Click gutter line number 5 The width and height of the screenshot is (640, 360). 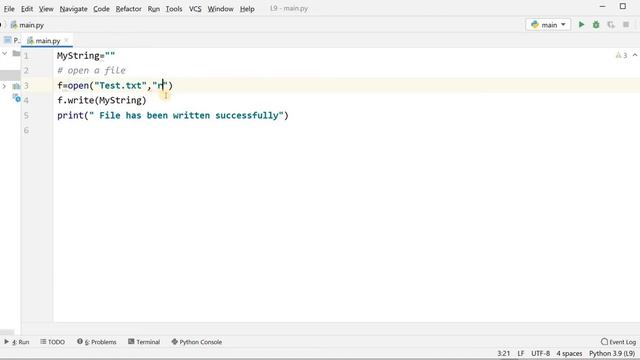tap(26, 116)
